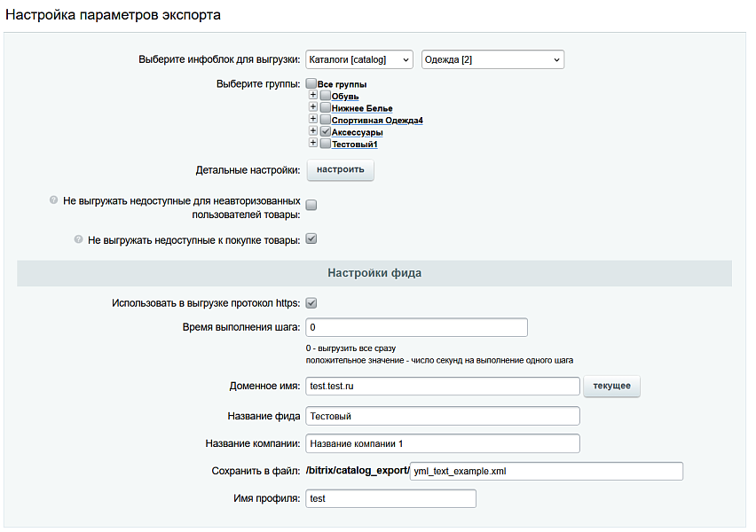The width and height of the screenshot is (756, 532).
Task: Click the Обувь group name link
Action: click(344, 96)
